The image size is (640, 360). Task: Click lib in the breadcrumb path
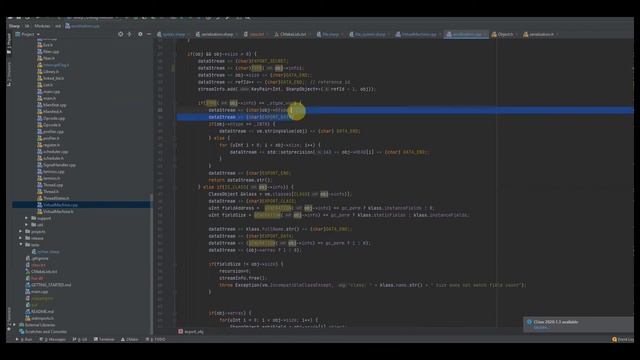[27, 26]
